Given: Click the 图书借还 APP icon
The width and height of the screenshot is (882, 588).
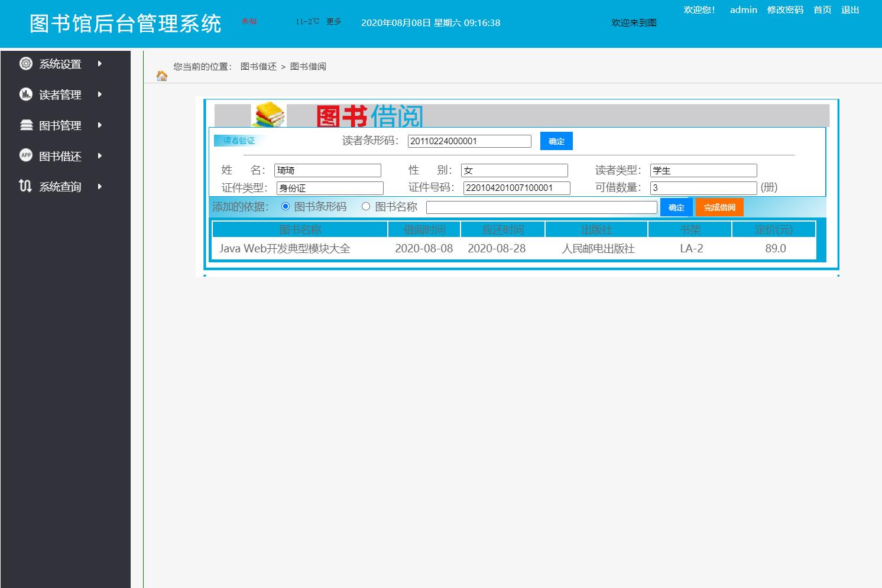Looking at the screenshot, I should 25,155.
